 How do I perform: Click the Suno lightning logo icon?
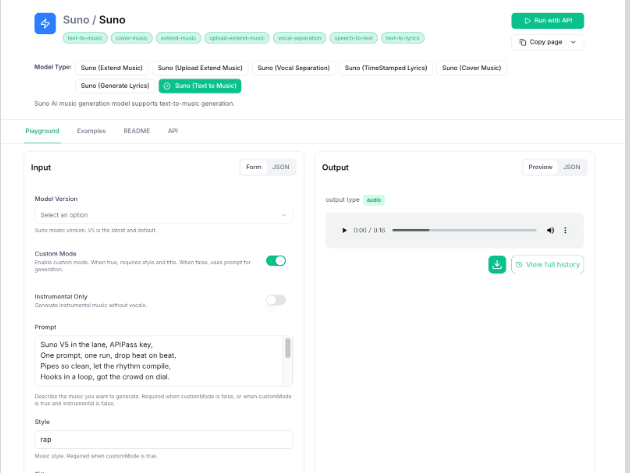[x=45, y=24]
